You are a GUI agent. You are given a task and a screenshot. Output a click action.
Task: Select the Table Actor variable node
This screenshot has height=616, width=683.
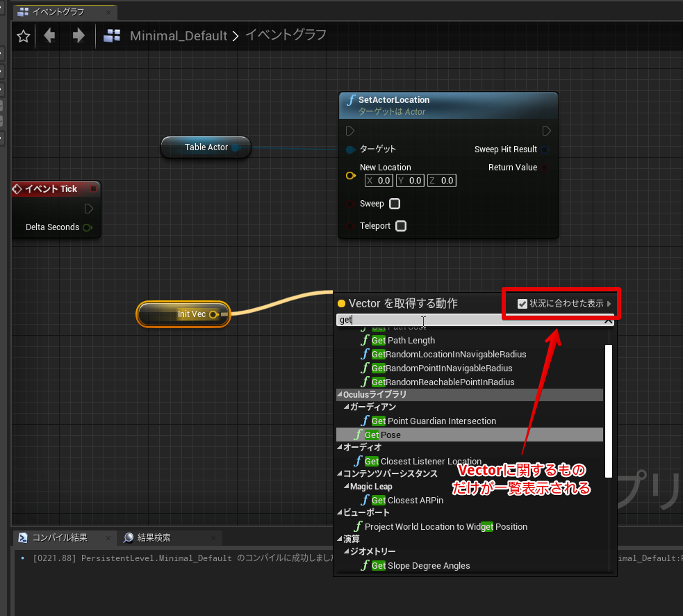(x=206, y=147)
